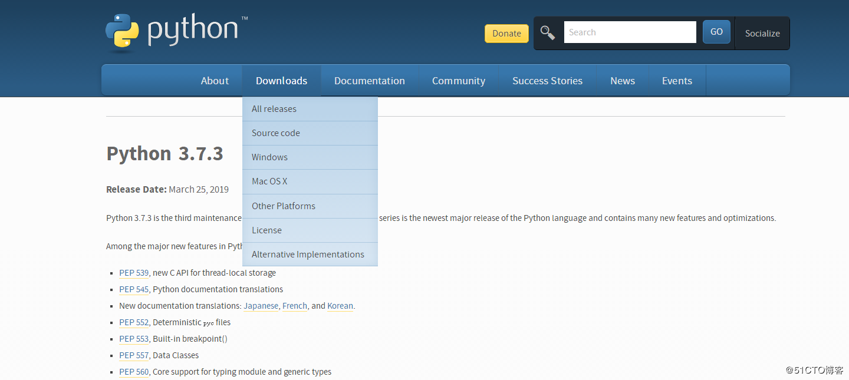The width and height of the screenshot is (849, 380).
Task: Focus the Search input field
Action: (630, 32)
